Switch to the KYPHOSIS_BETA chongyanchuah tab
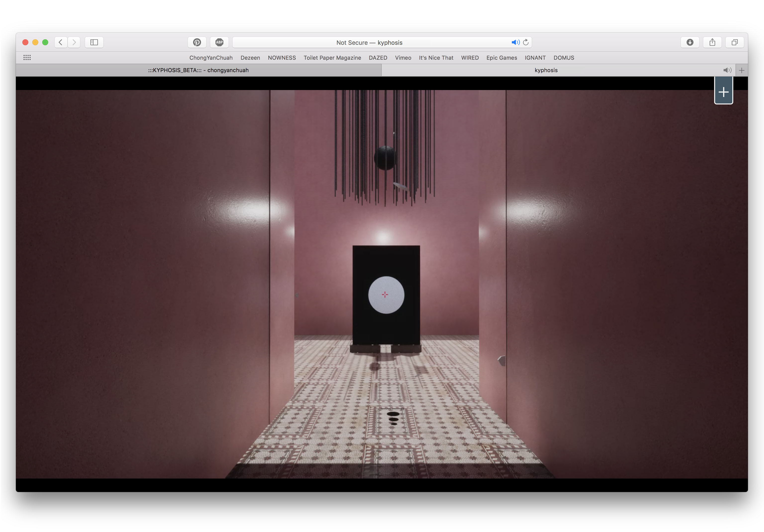 (198, 70)
